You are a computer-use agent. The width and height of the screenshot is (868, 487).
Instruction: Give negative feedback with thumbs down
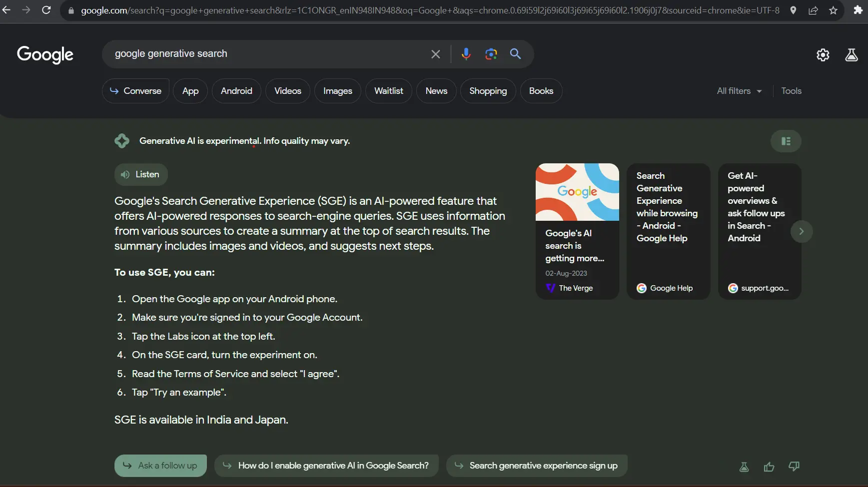[x=794, y=466]
